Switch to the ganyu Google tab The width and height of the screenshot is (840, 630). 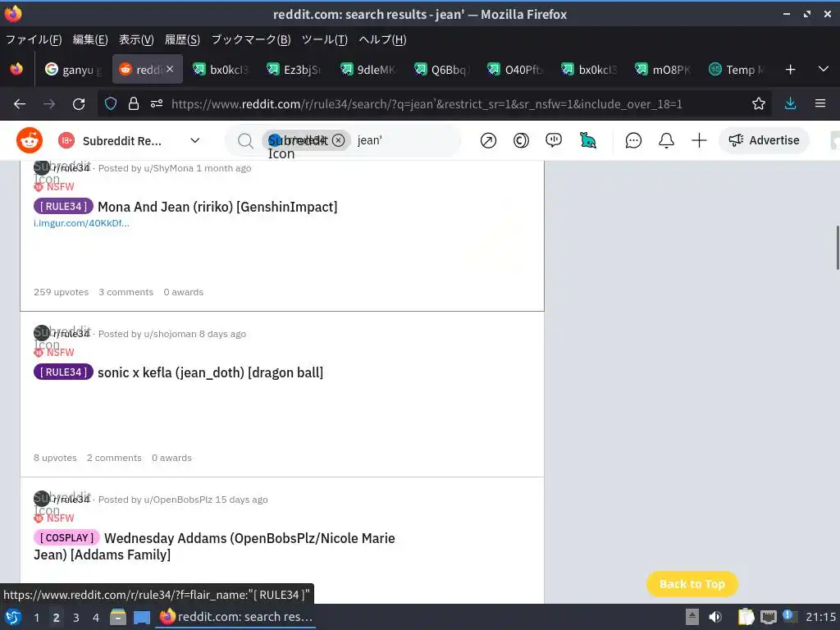pyautogui.click(x=73, y=70)
